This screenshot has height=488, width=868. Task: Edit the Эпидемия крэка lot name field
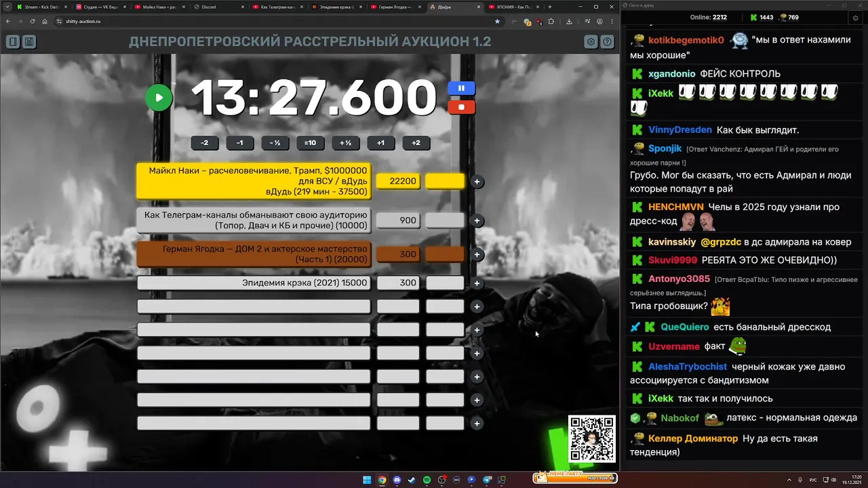pyautogui.click(x=254, y=283)
